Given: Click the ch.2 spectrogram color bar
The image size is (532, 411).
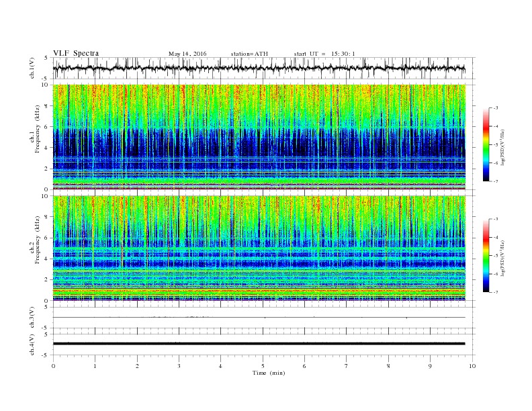Looking at the screenshot, I should coord(486,256).
